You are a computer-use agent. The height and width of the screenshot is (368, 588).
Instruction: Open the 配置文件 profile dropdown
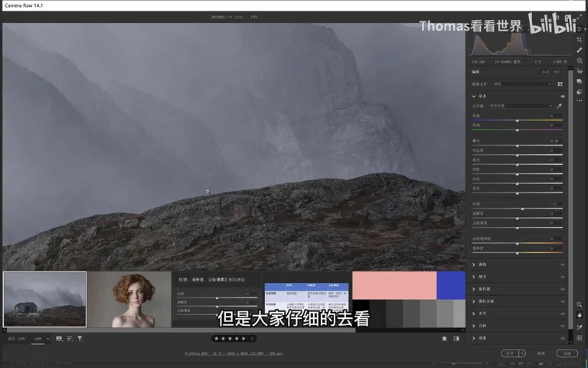click(x=522, y=84)
